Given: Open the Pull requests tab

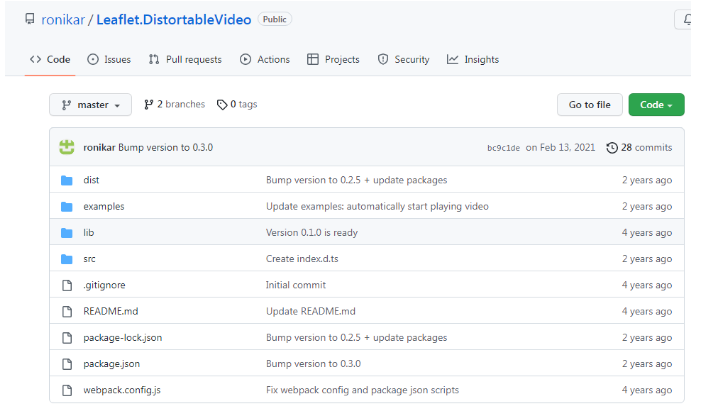Looking at the screenshot, I should coord(185,59).
